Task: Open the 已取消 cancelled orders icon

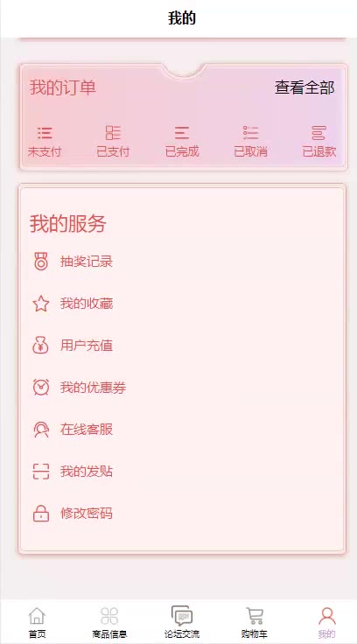Action: point(250,133)
